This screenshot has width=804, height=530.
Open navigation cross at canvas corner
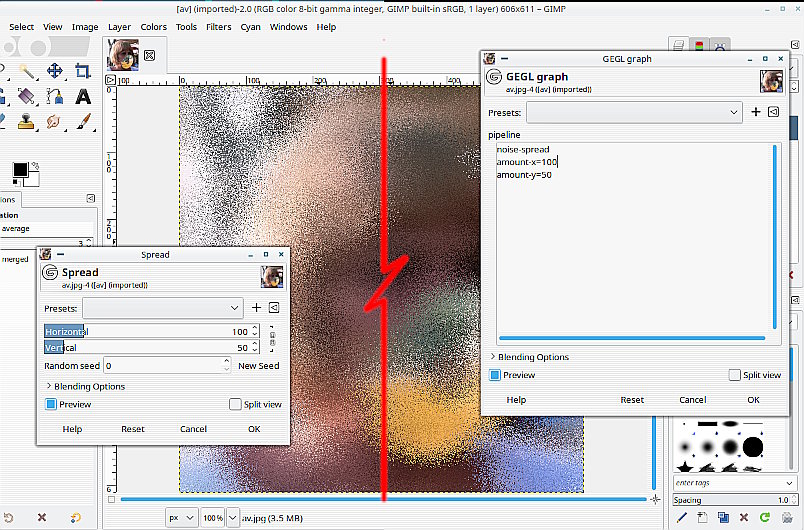pos(655,499)
